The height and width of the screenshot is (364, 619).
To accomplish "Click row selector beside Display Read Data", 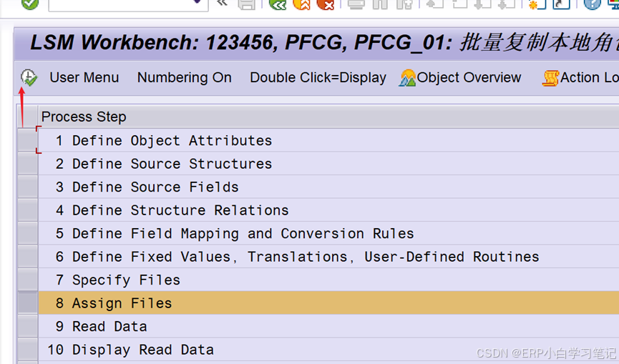I will pos(28,350).
